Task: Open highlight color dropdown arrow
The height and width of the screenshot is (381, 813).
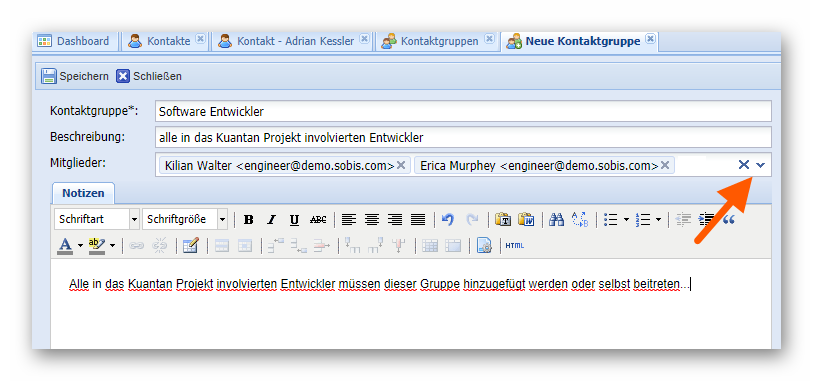Action: click(x=112, y=246)
